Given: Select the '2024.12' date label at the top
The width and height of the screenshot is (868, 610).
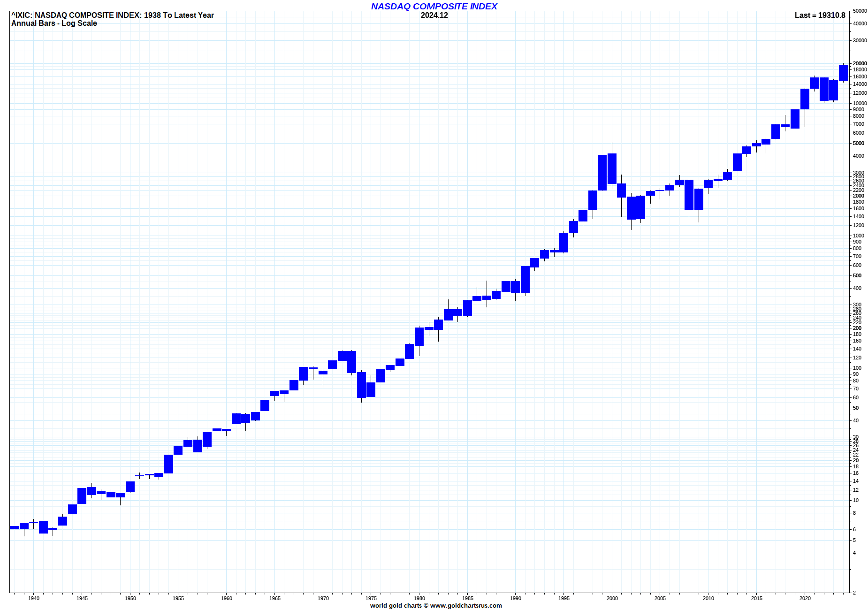Looking at the screenshot, I should coord(434,15).
